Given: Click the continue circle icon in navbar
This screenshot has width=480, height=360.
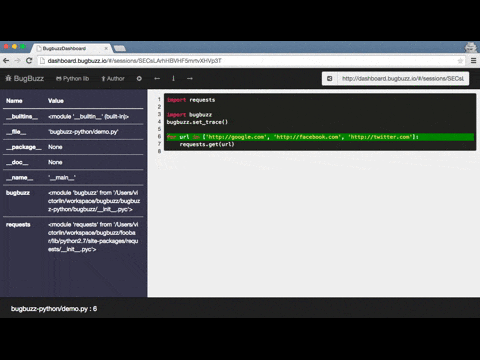Looking at the screenshot, I should 139,79.
